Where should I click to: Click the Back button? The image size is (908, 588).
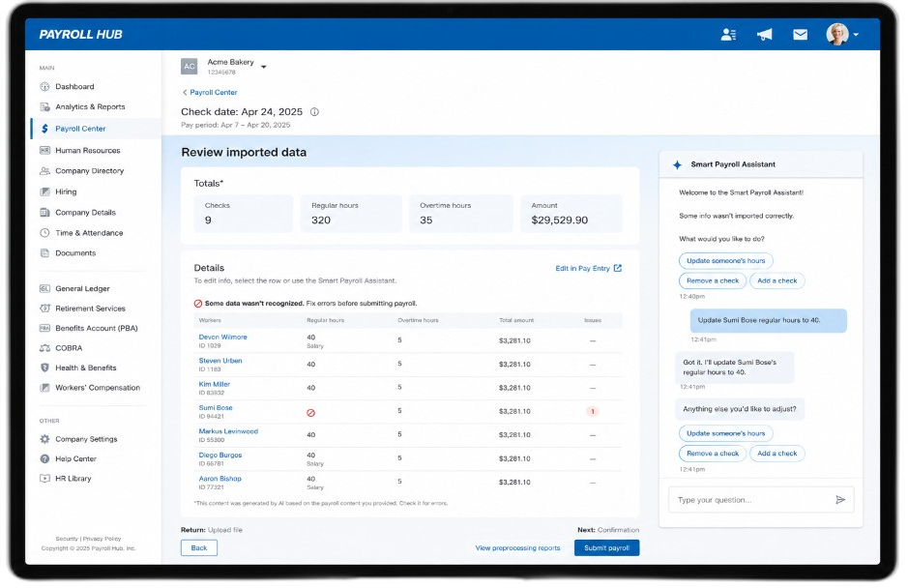coord(199,548)
